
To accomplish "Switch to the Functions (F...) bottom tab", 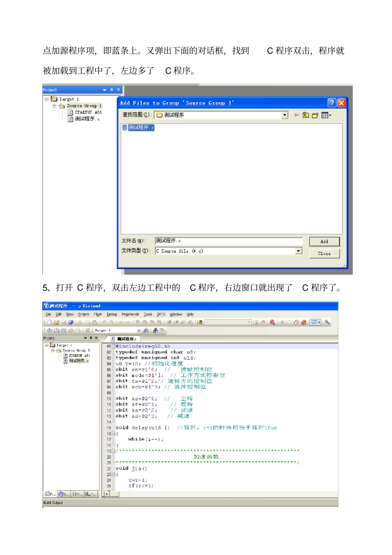I will (x=78, y=494).
